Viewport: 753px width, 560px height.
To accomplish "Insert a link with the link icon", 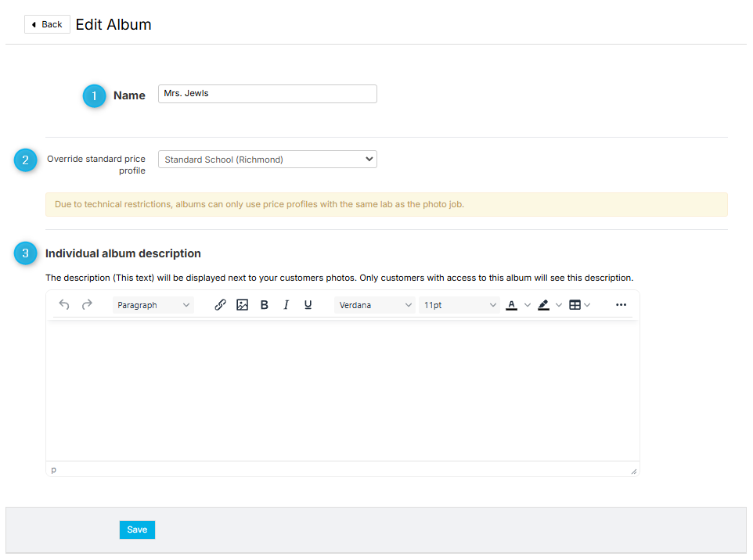I will (220, 305).
